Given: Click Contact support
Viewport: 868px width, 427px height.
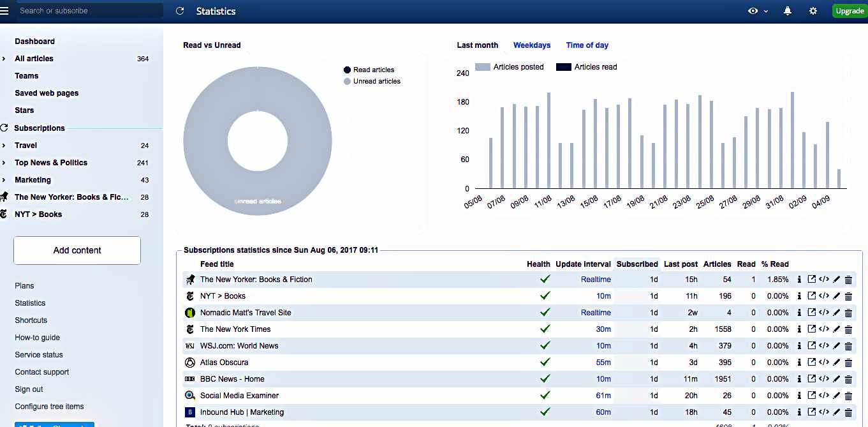Looking at the screenshot, I should 42,372.
